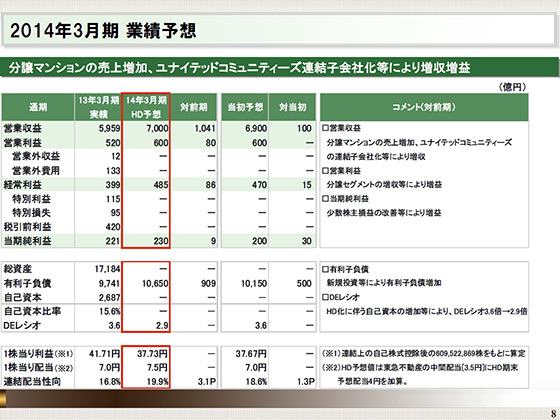
Task: Click the value '15.6%' for 自己資本比率
Action: [109, 311]
